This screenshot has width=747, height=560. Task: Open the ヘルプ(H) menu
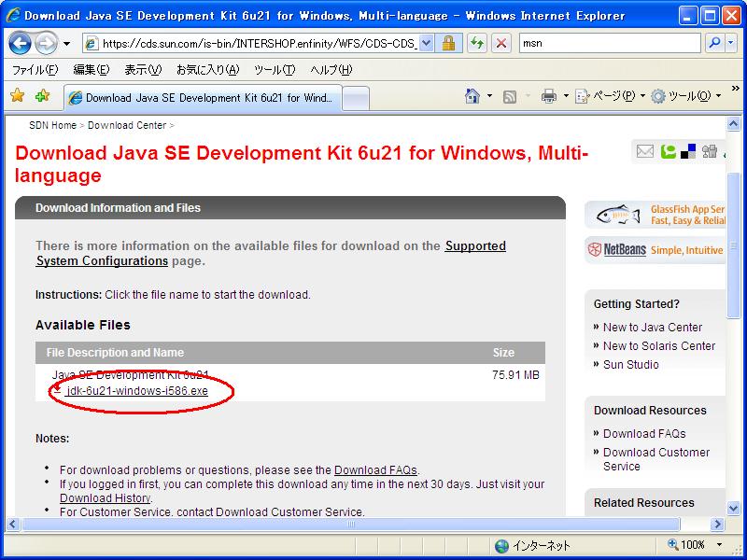tap(331, 70)
